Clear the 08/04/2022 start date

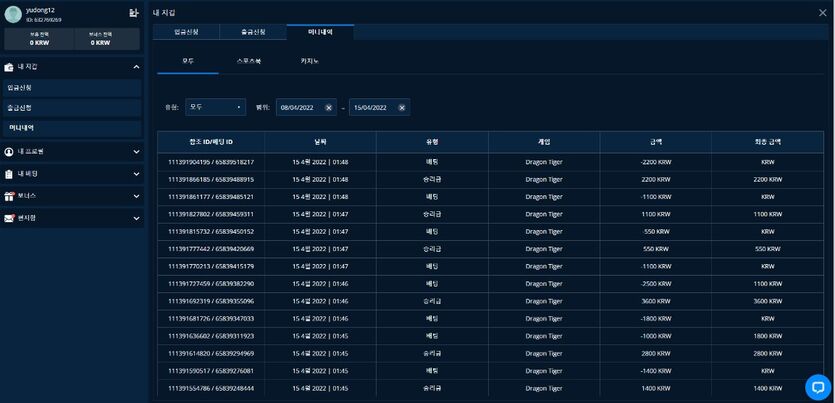[329, 108]
